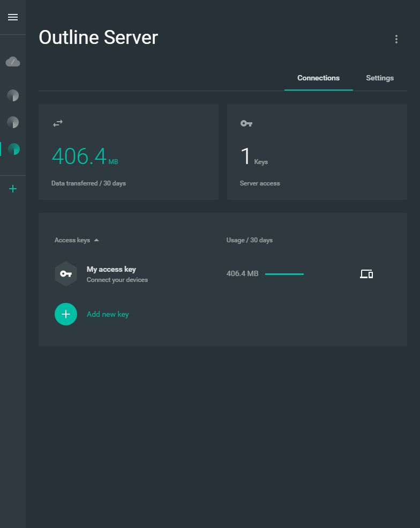The image size is (420, 528).
Task: Click the hexagon key icon for My access key
Action: coord(65,274)
